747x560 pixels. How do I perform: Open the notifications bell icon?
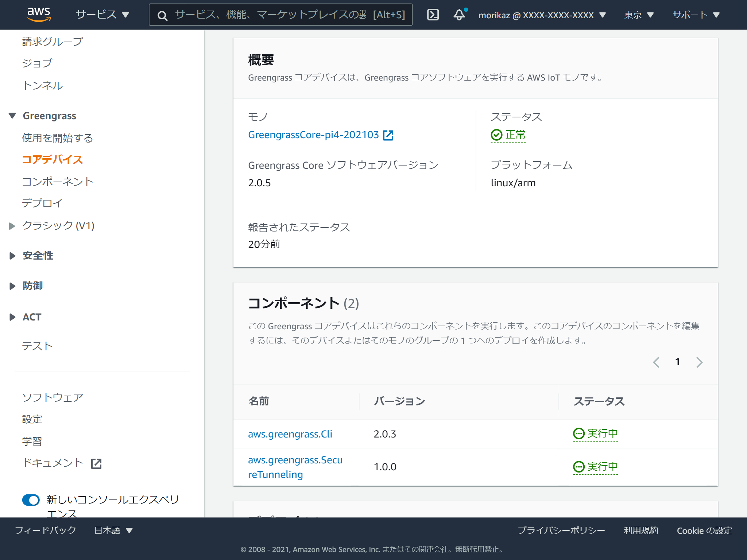[458, 15]
